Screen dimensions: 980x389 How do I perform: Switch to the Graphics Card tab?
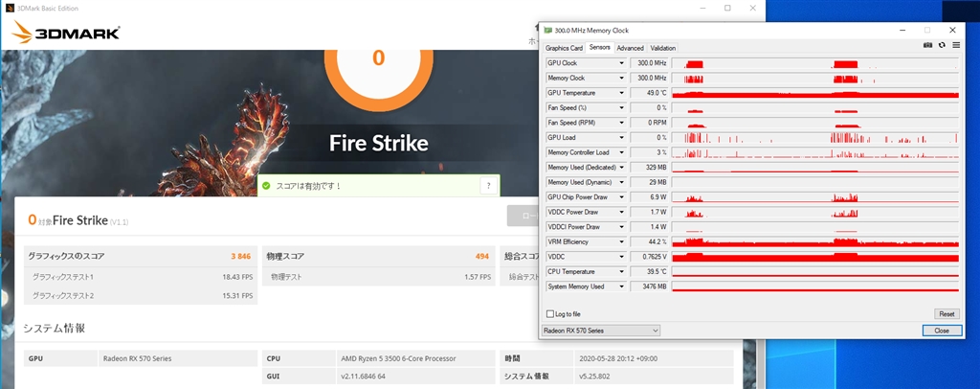pos(564,48)
